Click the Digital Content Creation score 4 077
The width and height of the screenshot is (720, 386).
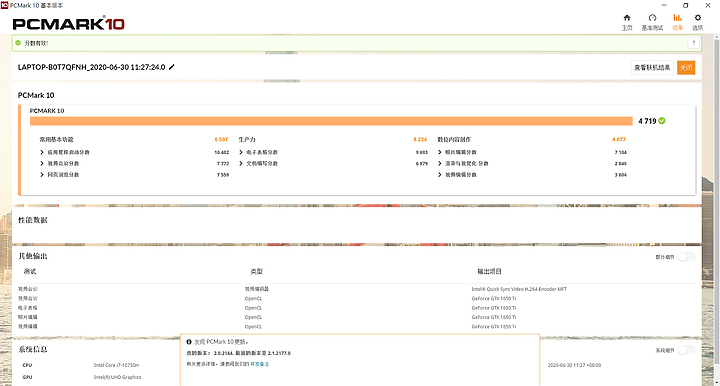point(619,139)
